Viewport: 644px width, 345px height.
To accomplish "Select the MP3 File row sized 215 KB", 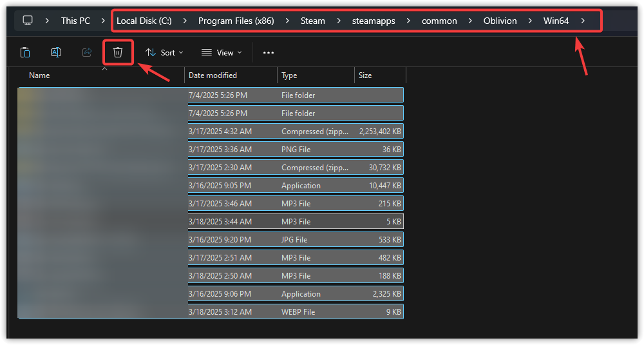I will 211,204.
